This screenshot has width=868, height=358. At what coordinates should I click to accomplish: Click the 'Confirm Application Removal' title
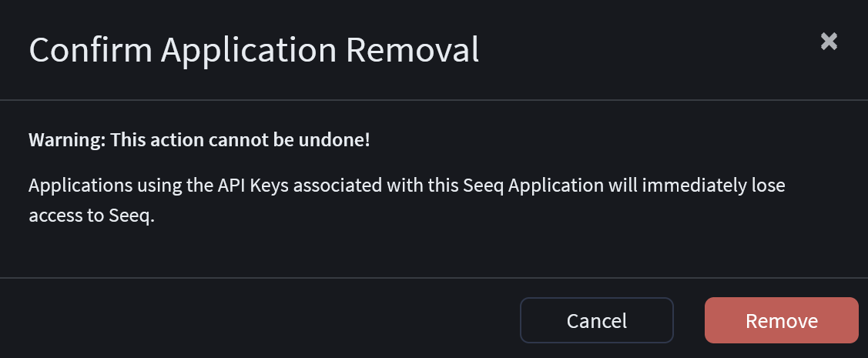pos(253,50)
